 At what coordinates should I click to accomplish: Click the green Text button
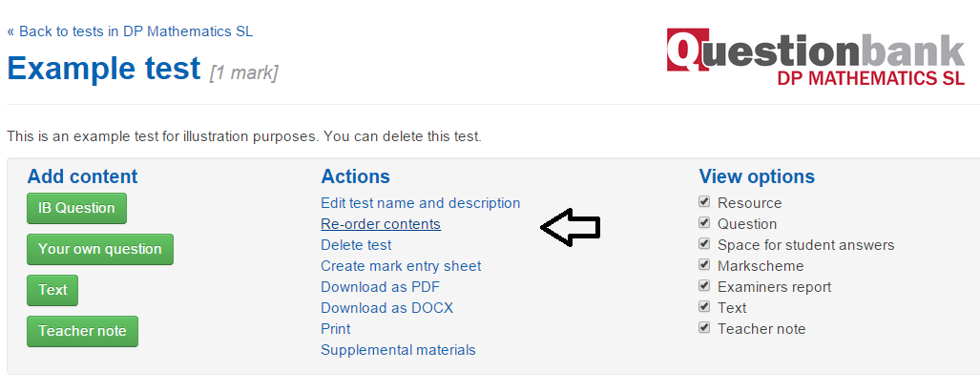(x=52, y=290)
